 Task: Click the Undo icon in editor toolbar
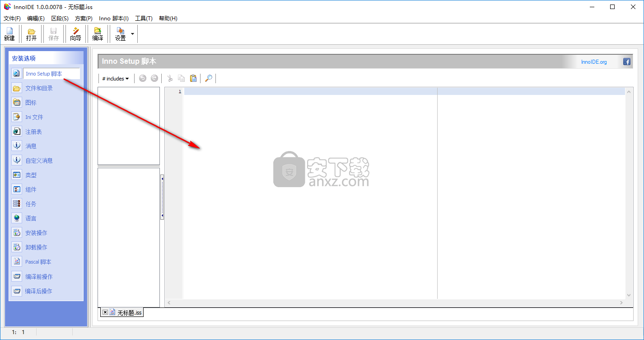click(143, 78)
